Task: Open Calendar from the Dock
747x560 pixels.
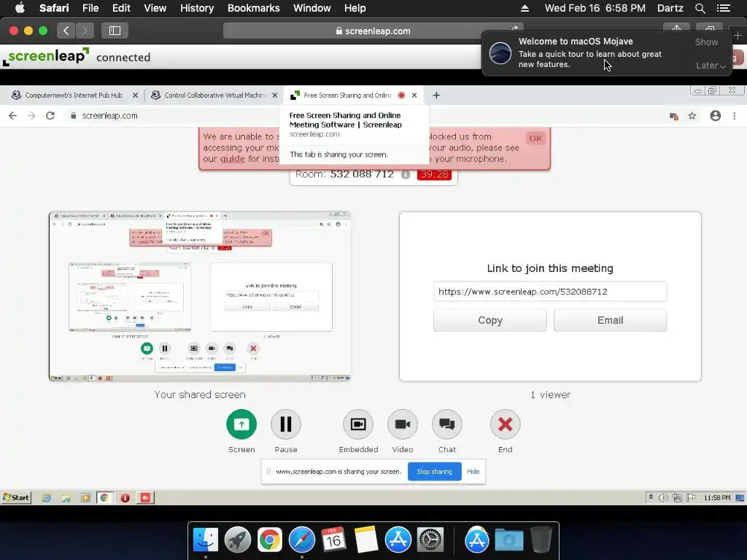Action: (333, 540)
